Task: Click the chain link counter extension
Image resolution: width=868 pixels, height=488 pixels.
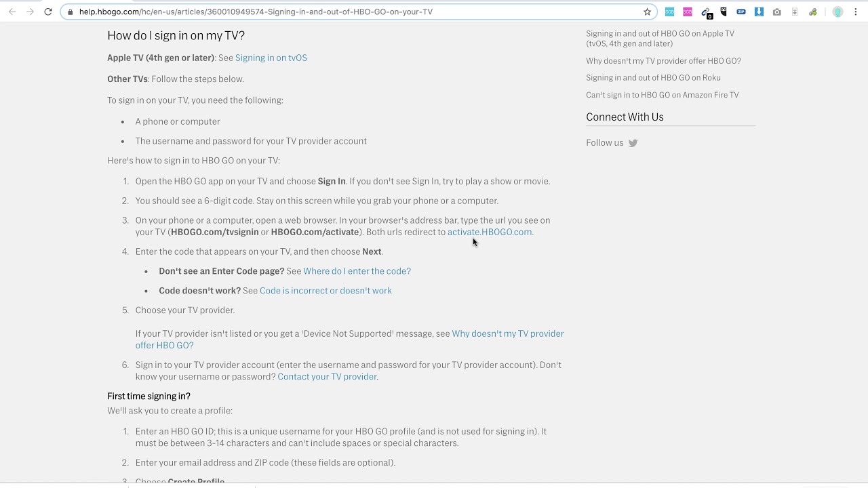Action: point(706,12)
